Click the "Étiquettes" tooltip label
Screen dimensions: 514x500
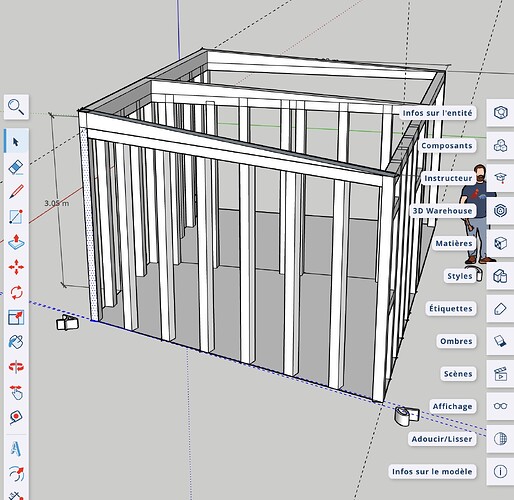(x=451, y=308)
